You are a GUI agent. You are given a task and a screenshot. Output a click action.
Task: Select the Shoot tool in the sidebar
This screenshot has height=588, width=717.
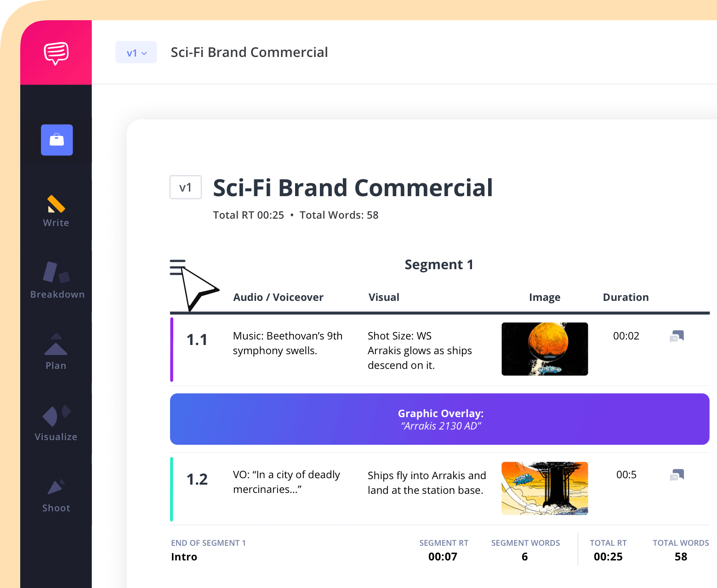[x=56, y=495]
